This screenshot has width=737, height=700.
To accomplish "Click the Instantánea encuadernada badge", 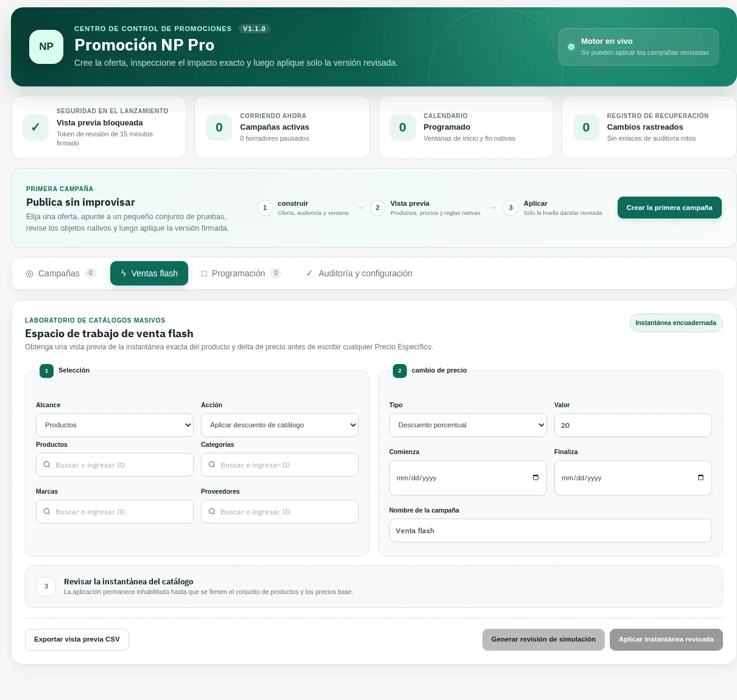I will 676,323.
